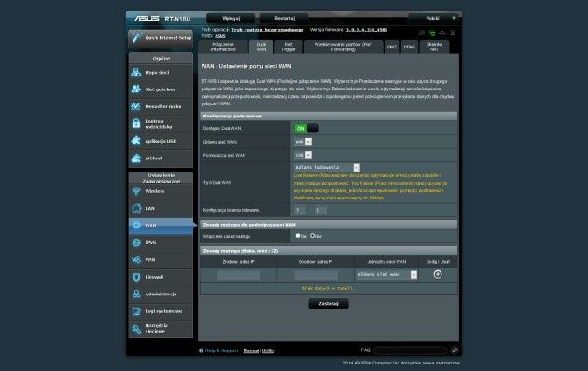Open Mapa sieci network map
Image resolution: width=588 pixels, height=371 pixels.
[161, 73]
